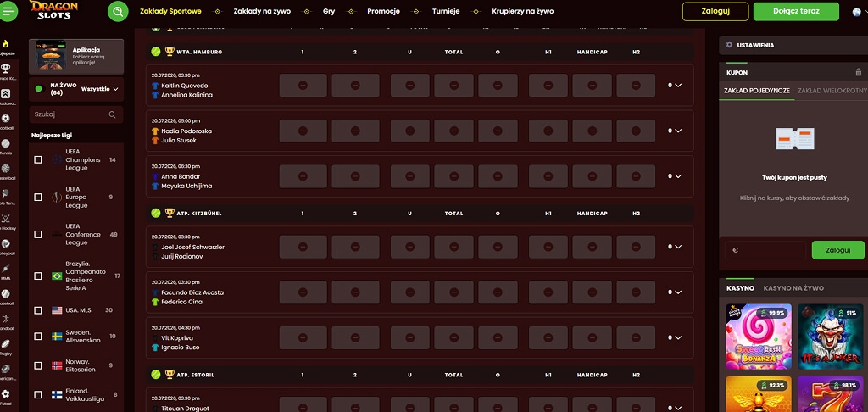Click the Dołącz teraz button
This screenshot has height=412, width=868.
point(804,11)
